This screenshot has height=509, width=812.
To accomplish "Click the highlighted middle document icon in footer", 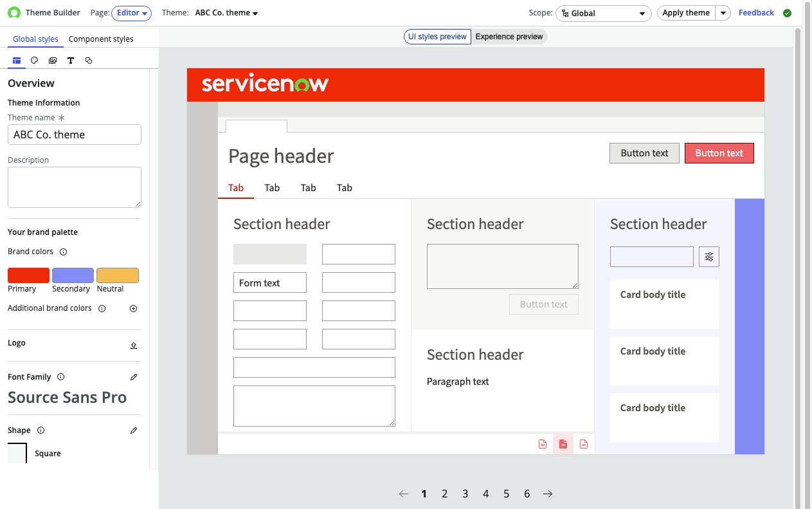I will (563, 444).
